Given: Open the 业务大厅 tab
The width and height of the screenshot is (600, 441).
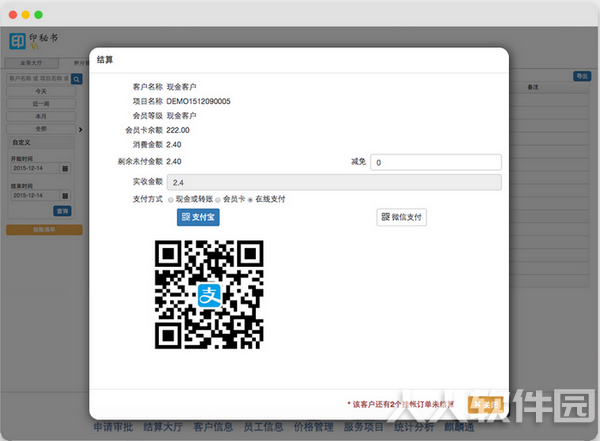Looking at the screenshot, I should (x=32, y=63).
